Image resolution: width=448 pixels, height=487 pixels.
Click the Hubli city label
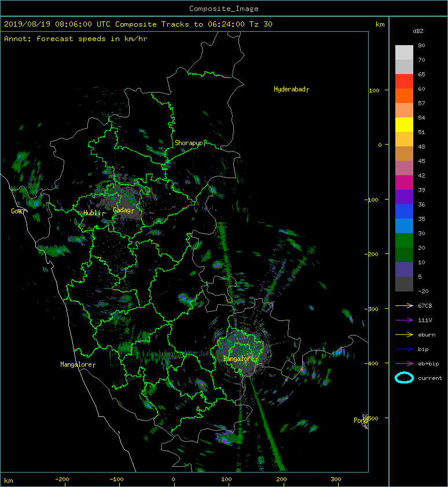click(94, 213)
